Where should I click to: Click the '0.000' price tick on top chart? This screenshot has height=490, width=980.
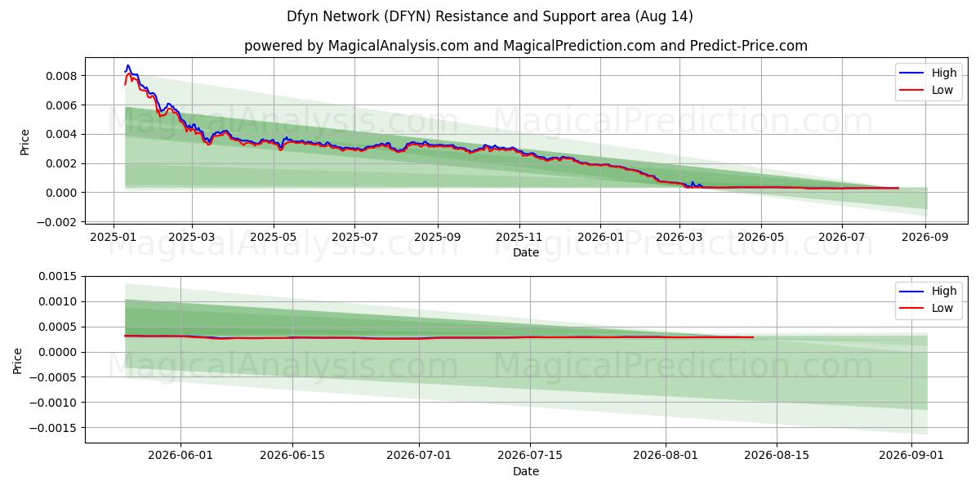click(61, 193)
